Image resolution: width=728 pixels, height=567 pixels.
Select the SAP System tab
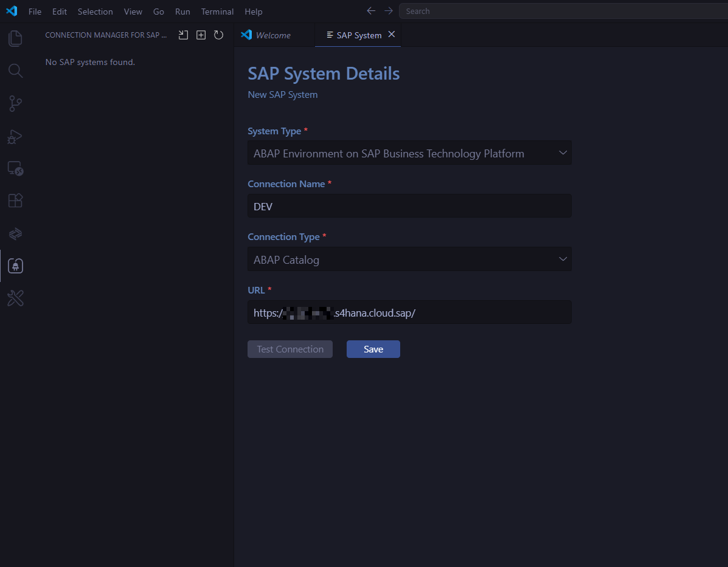coord(358,35)
